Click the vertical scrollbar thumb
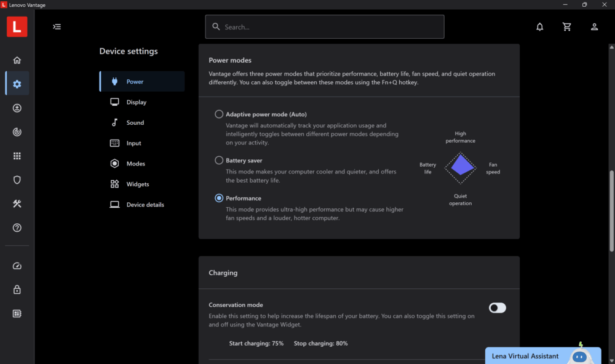Image resolution: width=615 pixels, height=364 pixels. coord(611,211)
